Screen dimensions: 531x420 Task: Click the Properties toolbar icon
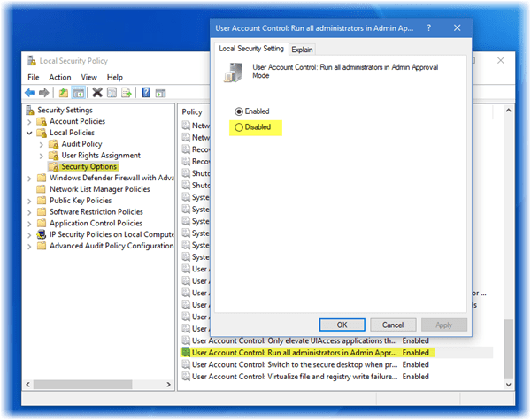[112, 92]
